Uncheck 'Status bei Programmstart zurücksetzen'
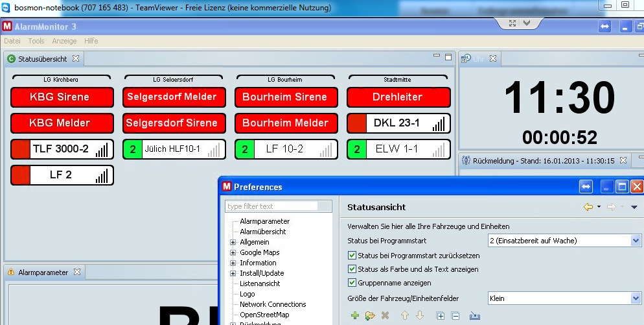644x325 pixels. click(352, 256)
